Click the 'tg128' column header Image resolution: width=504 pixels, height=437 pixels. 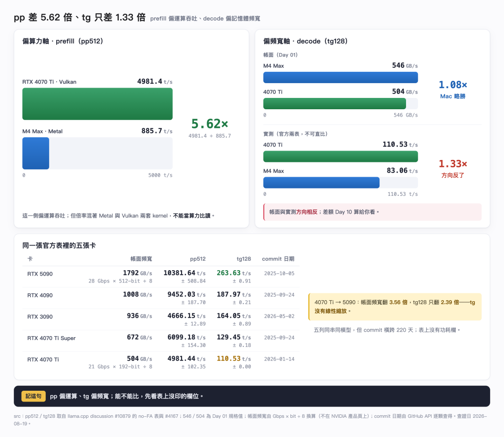[244, 259]
